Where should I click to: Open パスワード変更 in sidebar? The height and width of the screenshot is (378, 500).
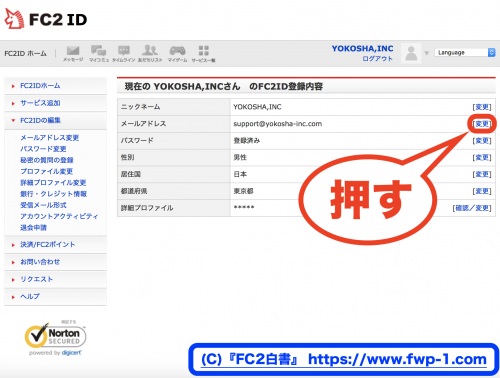click(43, 149)
